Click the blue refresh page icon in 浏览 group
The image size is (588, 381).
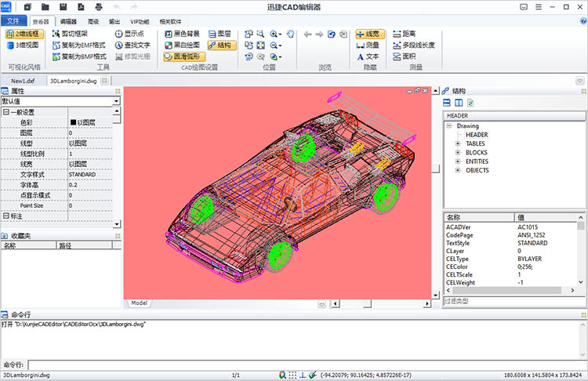(x=332, y=34)
